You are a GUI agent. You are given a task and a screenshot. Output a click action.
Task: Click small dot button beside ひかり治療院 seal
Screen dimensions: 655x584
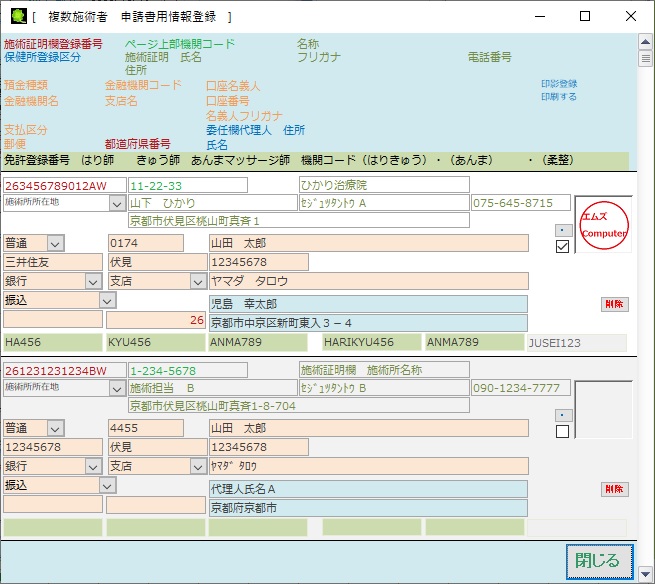(x=564, y=230)
